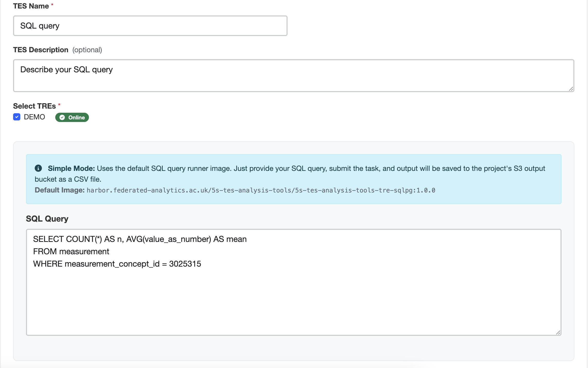Click the DEMO checkbox label text

tap(34, 117)
